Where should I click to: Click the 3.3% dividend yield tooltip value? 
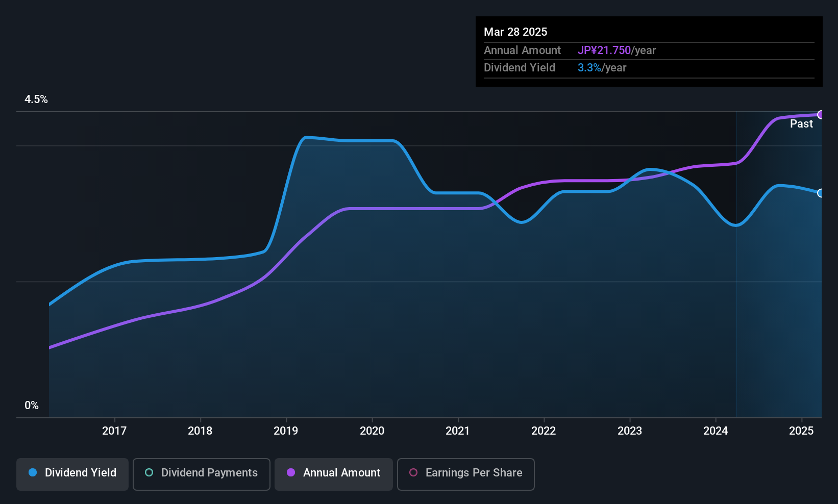pyautogui.click(x=589, y=68)
